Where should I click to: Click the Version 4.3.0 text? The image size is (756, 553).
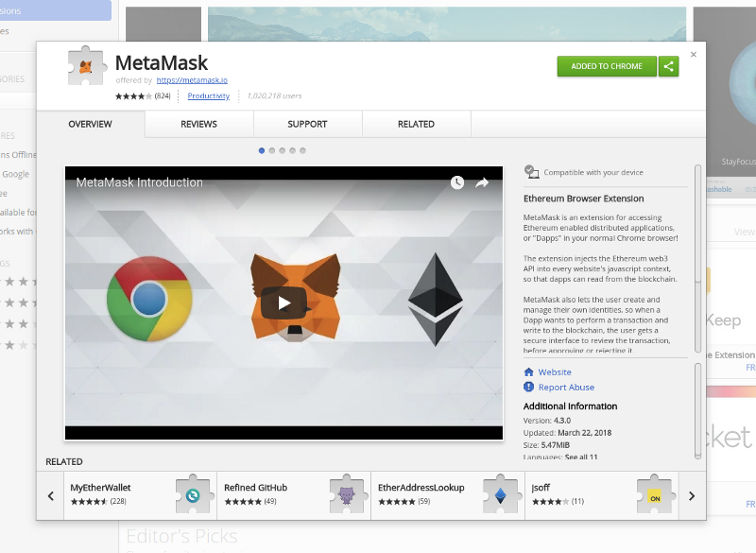coord(547,421)
